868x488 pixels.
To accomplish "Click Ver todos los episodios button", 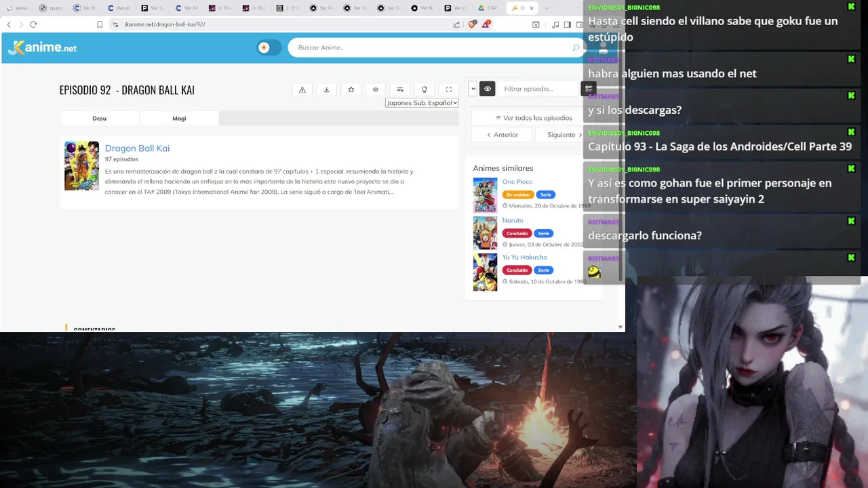I will click(x=534, y=118).
